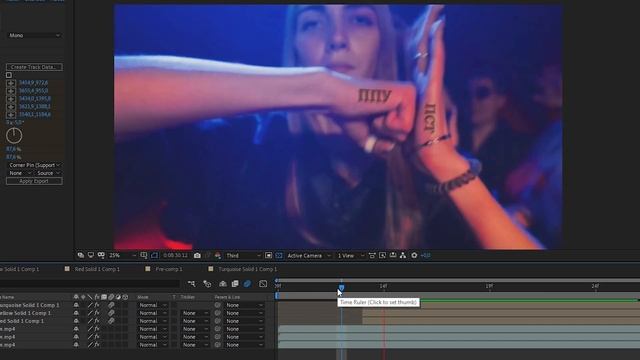The width and height of the screenshot is (640, 360).
Task: Open the comp flowchart icon
Action: 403,256
